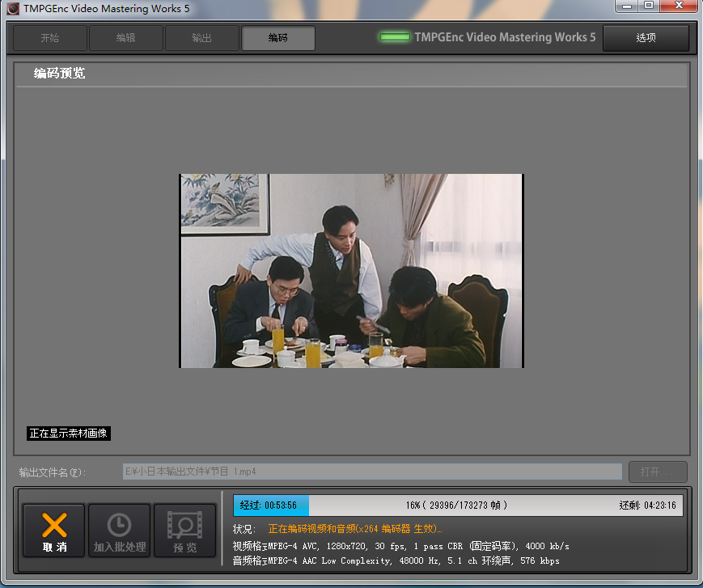Switch to the 开始 tab
This screenshot has width=703, height=588.
49,38
